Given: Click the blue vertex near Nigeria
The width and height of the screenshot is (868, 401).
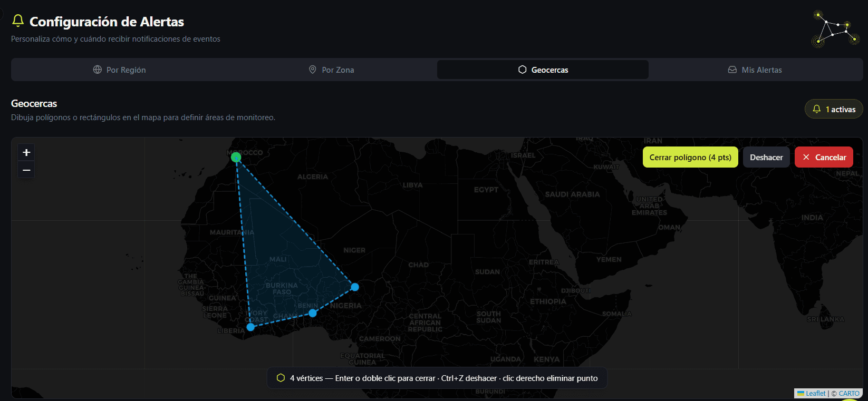Looking at the screenshot, I should pos(355,287).
